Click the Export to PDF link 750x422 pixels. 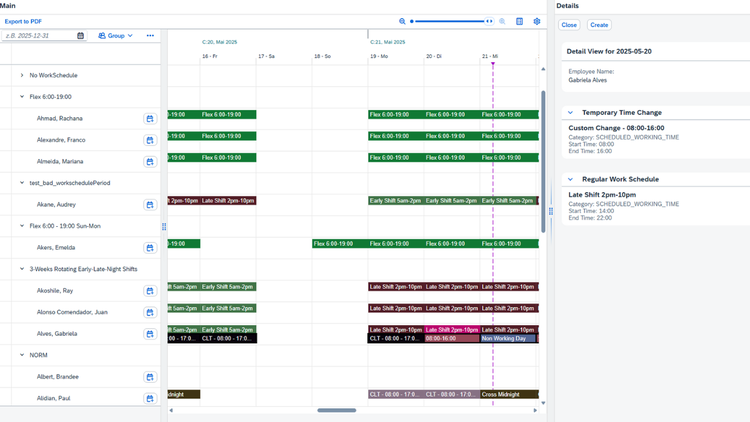coord(23,22)
